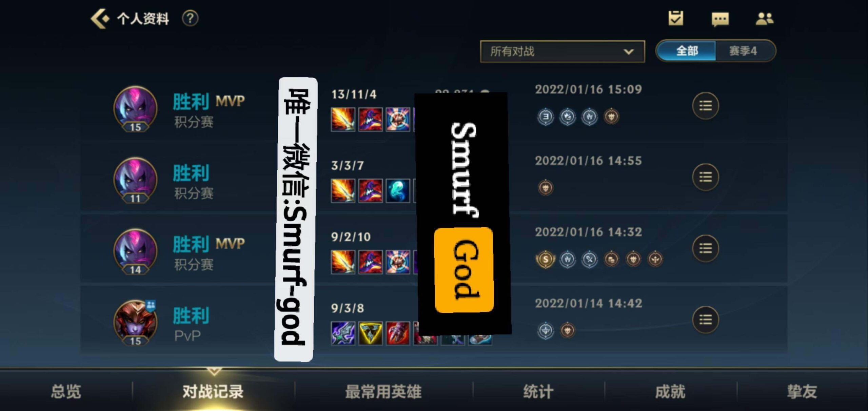Click the dropdown chevron arrow
The width and height of the screenshot is (868, 411).
(x=629, y=52)
